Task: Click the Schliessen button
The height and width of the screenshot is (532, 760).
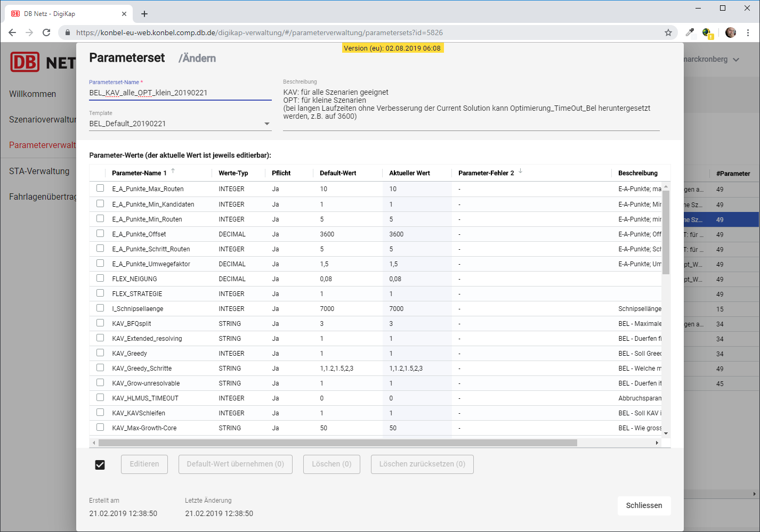Action: (644, 505)
